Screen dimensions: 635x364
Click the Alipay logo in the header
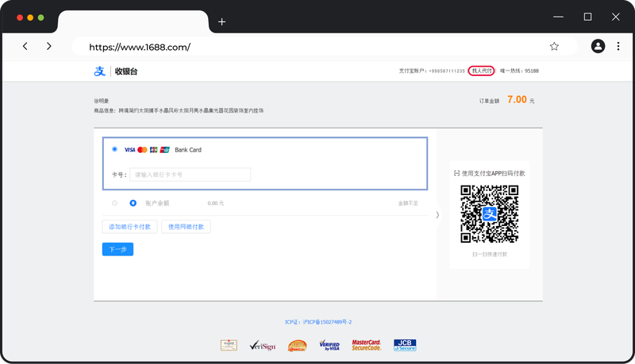(x=100, y=71)
